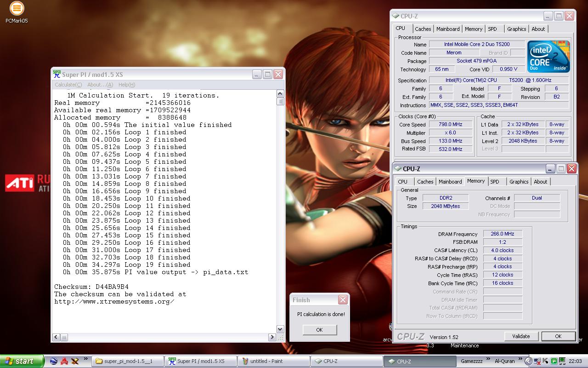This screenshot has height=368, width=588.
Task: Click the monitor tray icon beside the clock
Action: tap(563, 361)
